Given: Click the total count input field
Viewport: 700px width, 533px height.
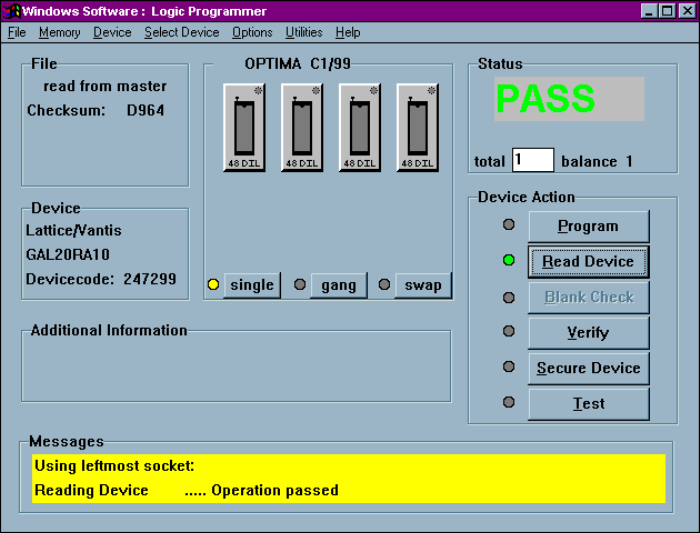Looking at the screenshot, I should coord(532,161).
